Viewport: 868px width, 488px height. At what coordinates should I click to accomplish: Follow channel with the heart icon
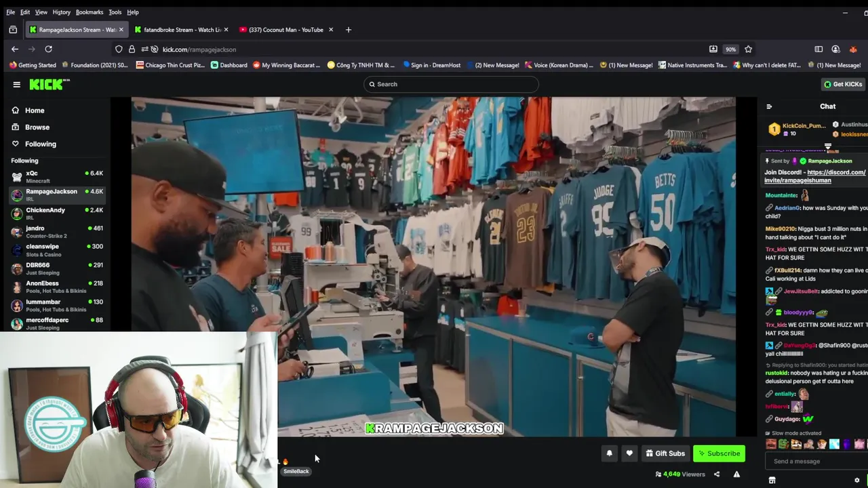[629, 453]
